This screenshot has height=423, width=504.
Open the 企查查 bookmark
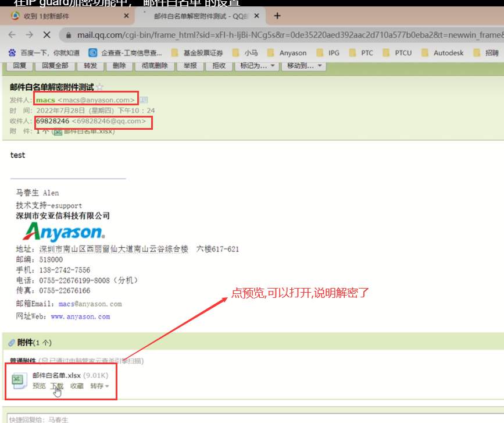[x=126, y=53]
